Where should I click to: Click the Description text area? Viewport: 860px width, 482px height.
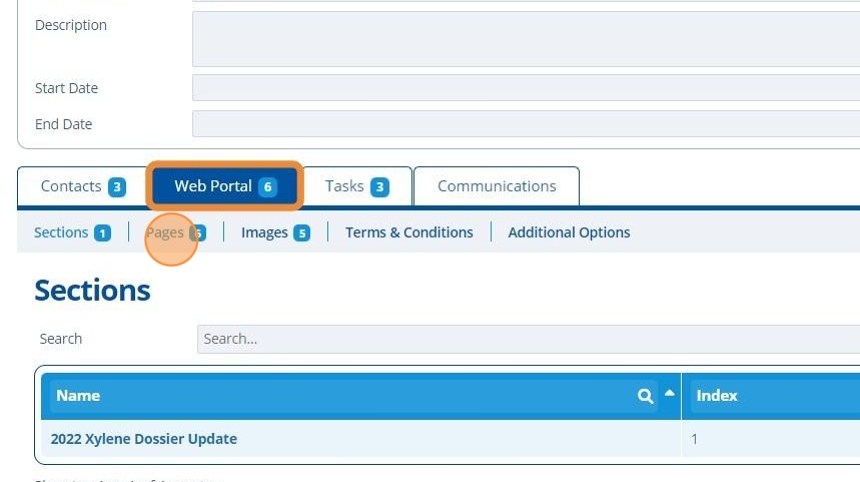tap(520, 39)
